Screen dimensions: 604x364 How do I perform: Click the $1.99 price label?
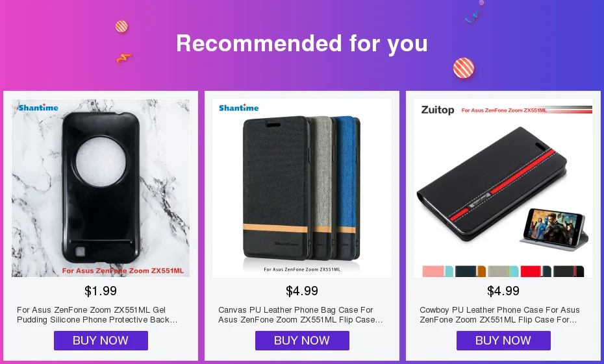click(101, 291)
